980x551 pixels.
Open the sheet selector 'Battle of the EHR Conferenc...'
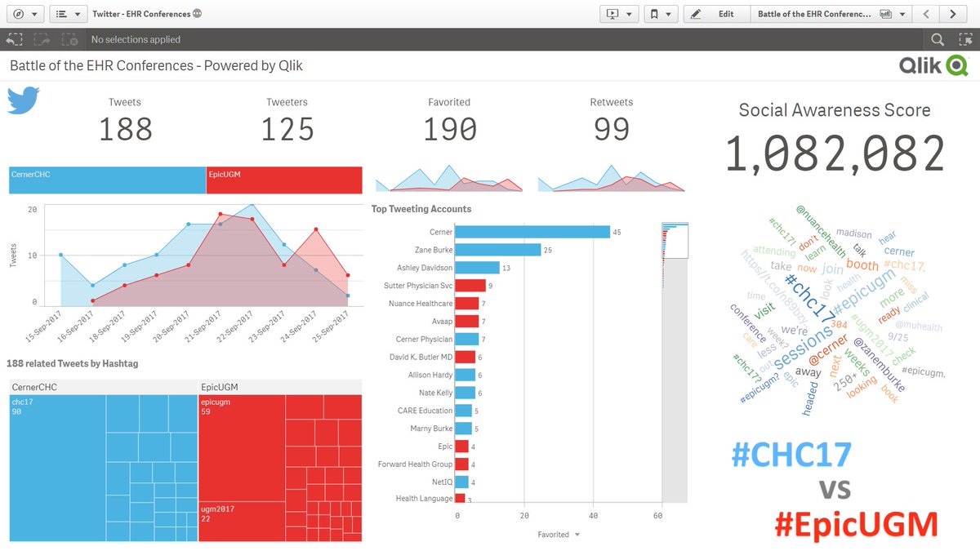[830, 14]
